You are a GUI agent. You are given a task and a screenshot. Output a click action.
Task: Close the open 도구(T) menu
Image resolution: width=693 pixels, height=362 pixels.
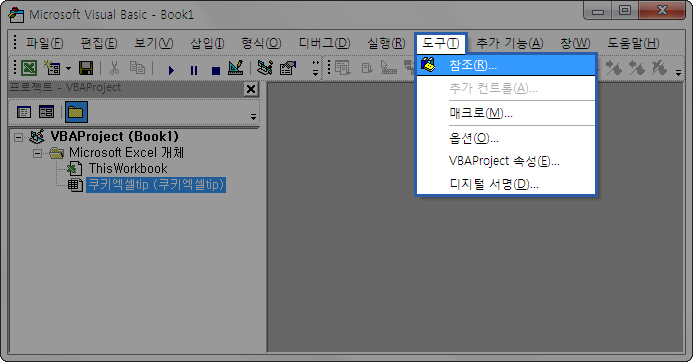point(441,43)
